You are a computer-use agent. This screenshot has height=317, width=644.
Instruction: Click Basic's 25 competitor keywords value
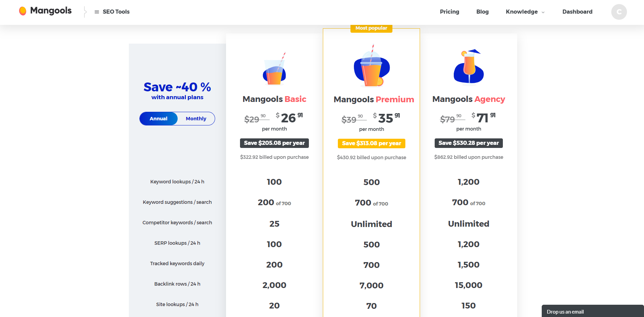[274, 224]
